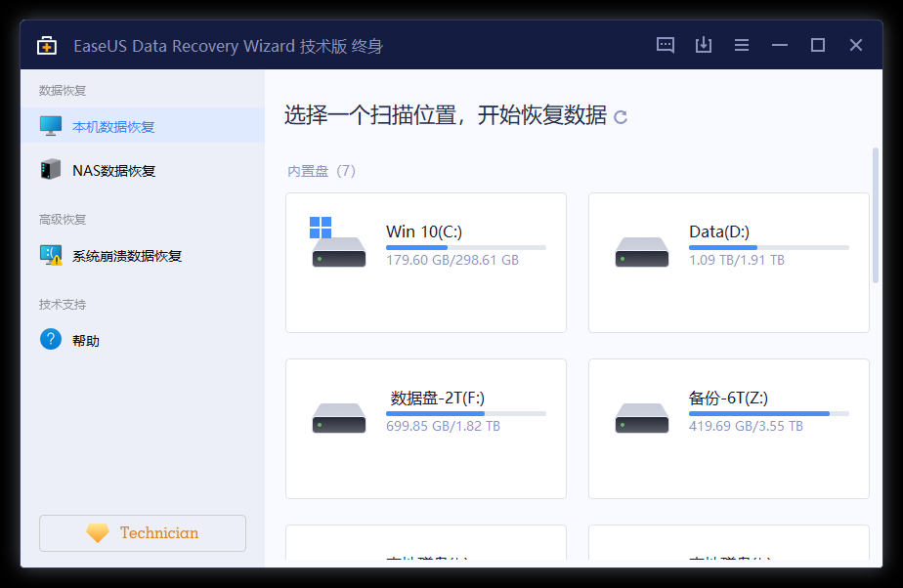Click the 179.60 GB/298.61 GB text
903x588 pixels.
pos(452,260)
